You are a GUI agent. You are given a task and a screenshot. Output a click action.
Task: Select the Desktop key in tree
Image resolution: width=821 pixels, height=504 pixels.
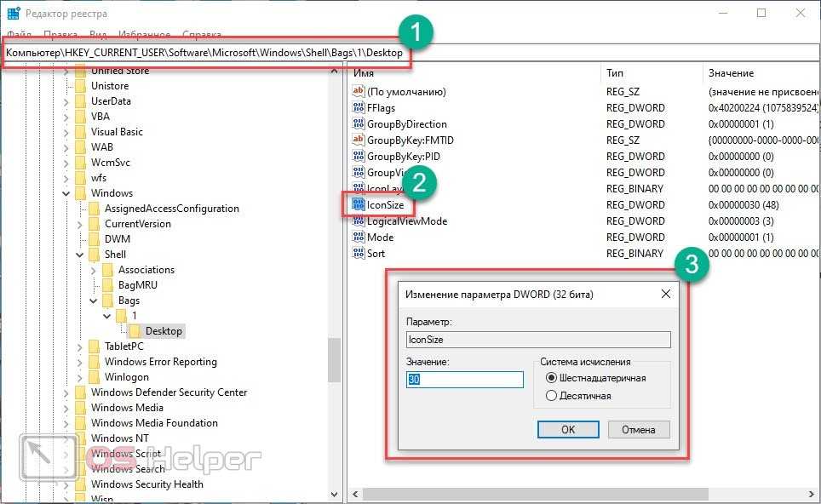164,331
